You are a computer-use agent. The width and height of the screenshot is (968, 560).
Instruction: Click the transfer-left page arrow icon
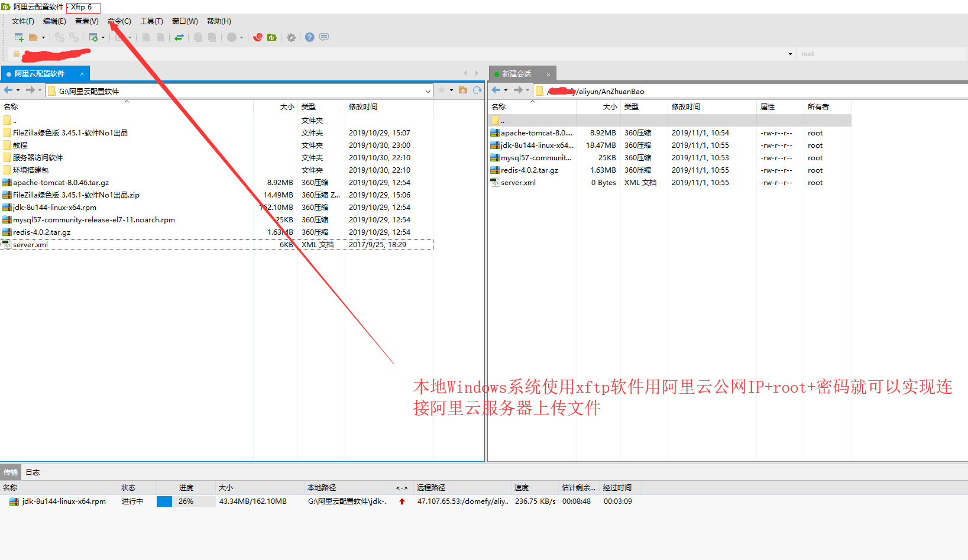[x=146, y=37]
